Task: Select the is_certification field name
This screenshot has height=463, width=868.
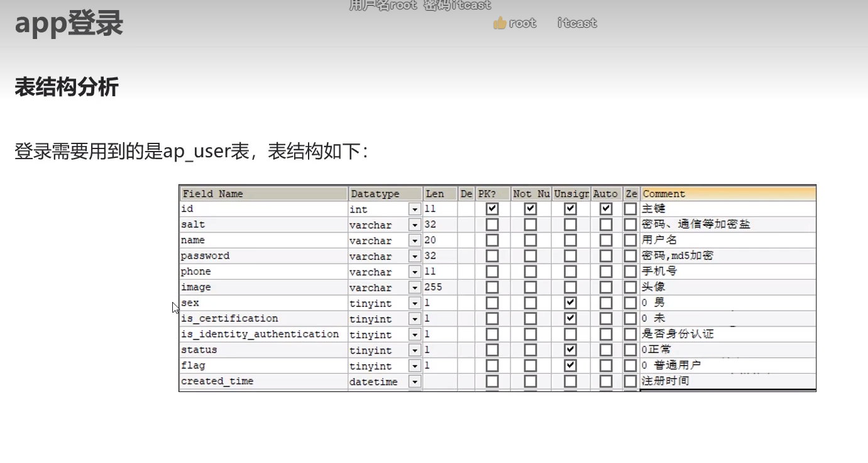Action: pos(263,319)
